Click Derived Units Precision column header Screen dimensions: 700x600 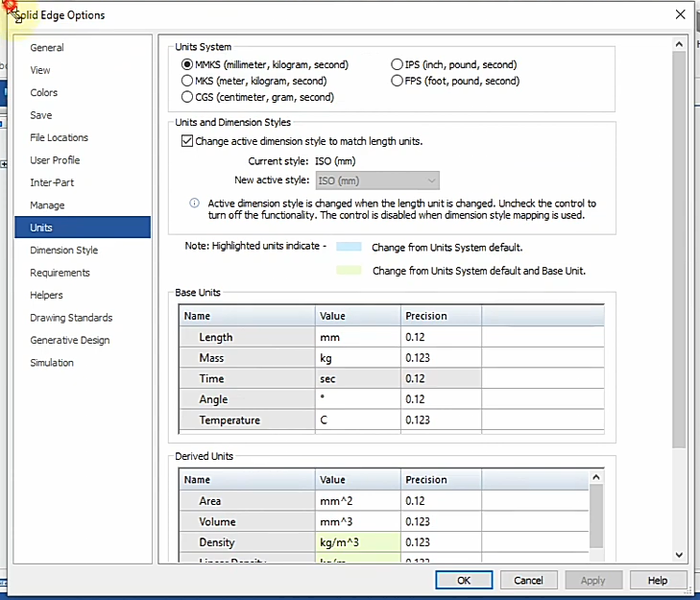click(x=441, y=479)
